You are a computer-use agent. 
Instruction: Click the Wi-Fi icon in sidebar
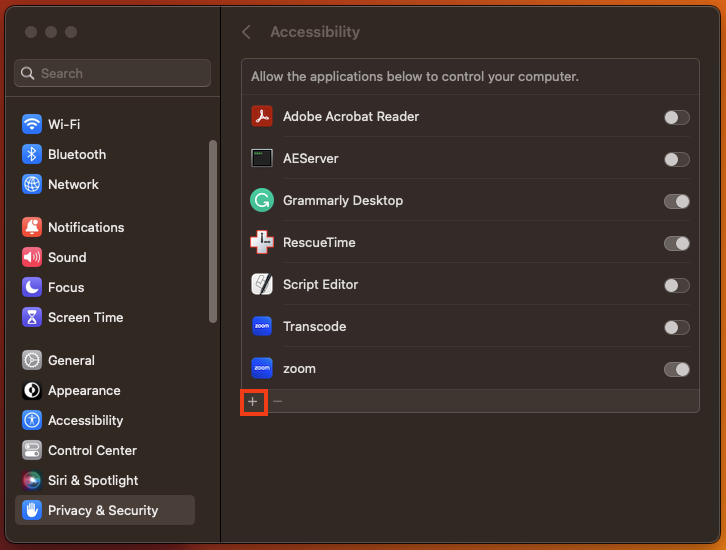(31, 124)
